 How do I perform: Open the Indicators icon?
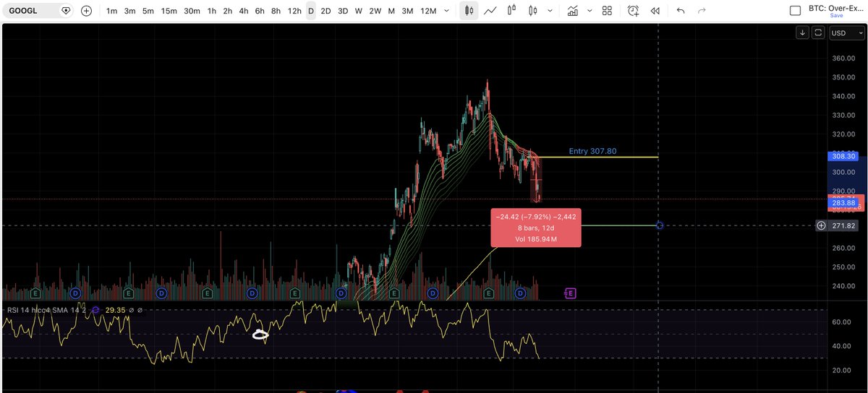pos(573,11)
